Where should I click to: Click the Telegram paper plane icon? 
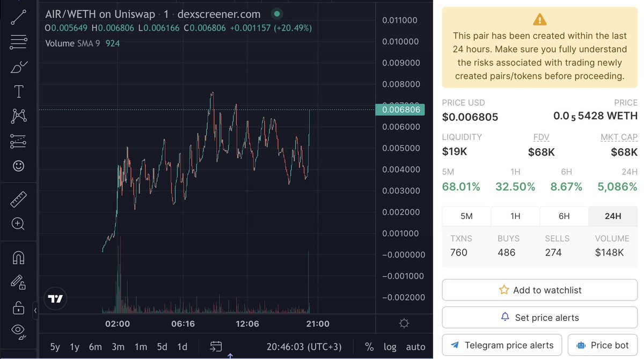(455, 345)
